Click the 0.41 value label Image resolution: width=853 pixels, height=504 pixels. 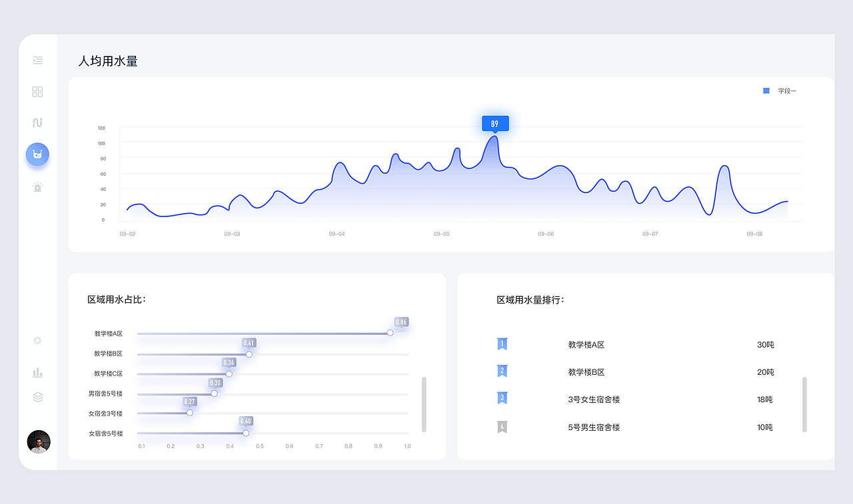pos(249,343)
